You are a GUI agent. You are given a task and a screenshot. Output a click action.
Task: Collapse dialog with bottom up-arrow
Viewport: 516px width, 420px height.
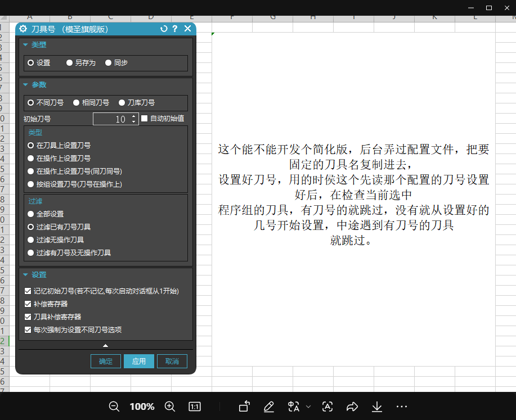(105, 345)
